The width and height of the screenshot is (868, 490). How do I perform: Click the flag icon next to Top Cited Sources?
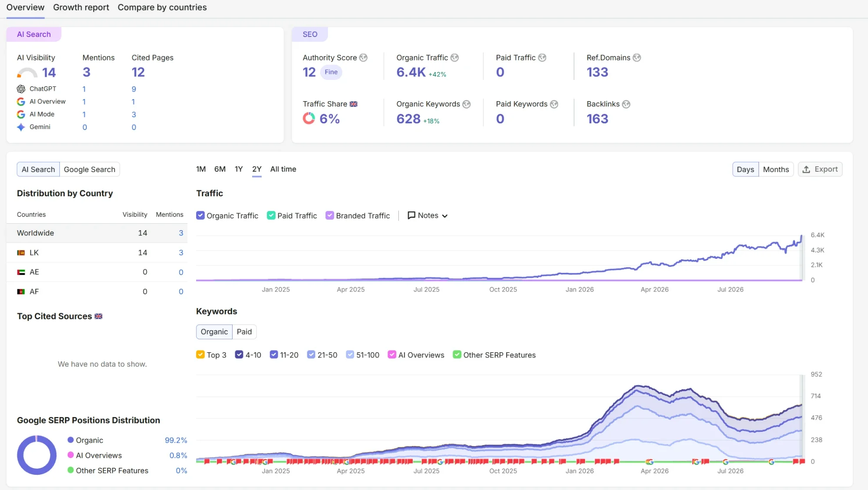(x=99, y=316)
